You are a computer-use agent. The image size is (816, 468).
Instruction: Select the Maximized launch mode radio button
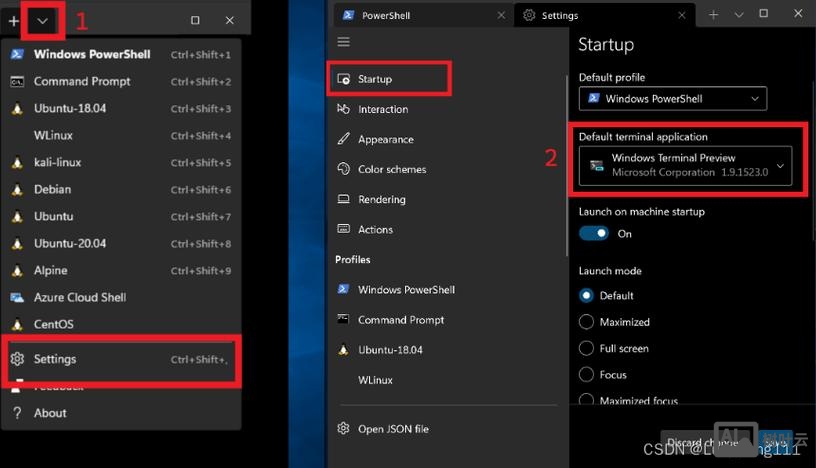coord(587,322)
